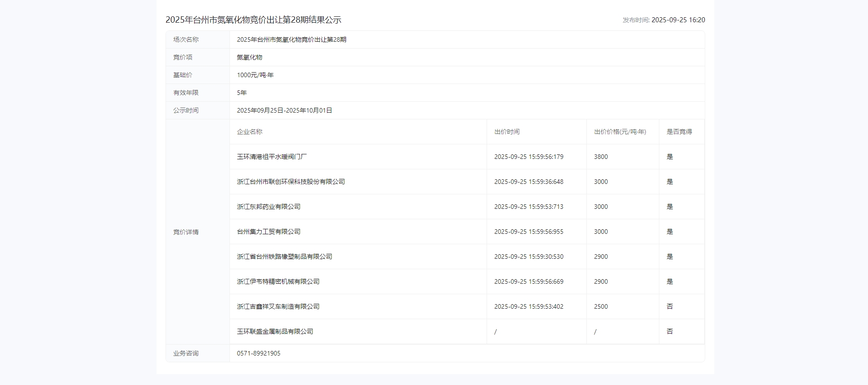Select 浙江吉鑫祥叉车制造有限公司 company cell
Screen dimensions: 868x385
(x=278, y=306)
